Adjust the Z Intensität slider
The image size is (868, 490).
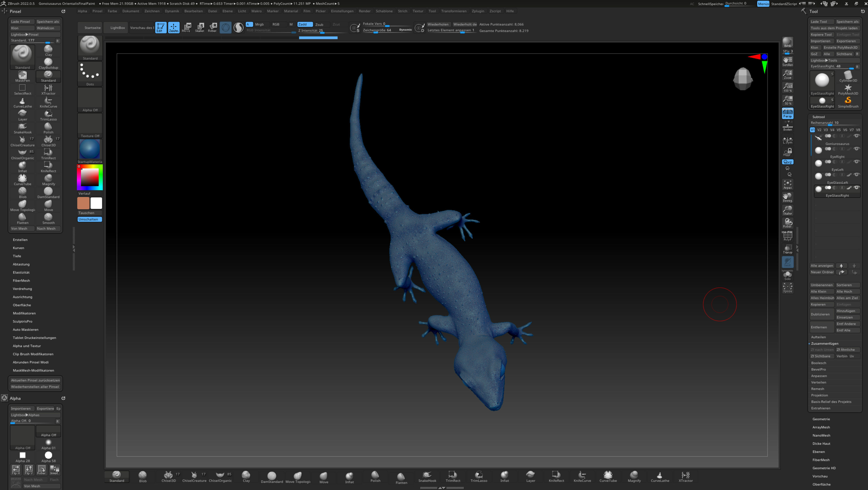(322, 31)
